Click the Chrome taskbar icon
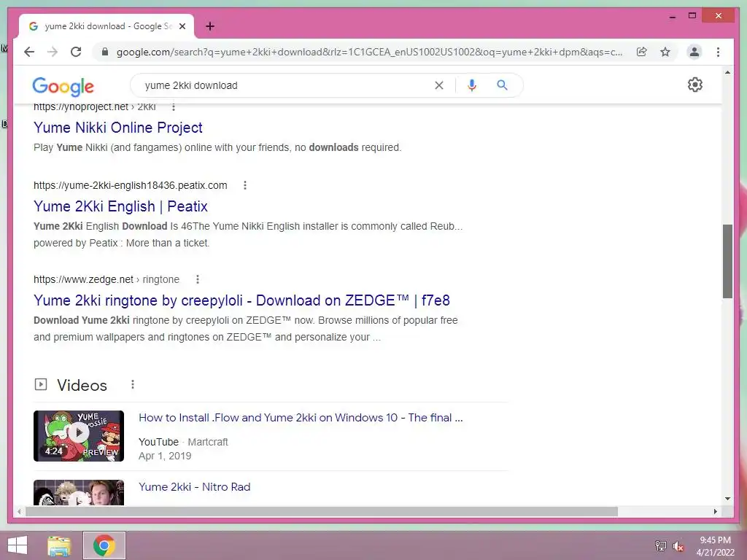Image resolution: width=747 pixels, height=560 pixels. pyautogui.click(x=104, y=545)
